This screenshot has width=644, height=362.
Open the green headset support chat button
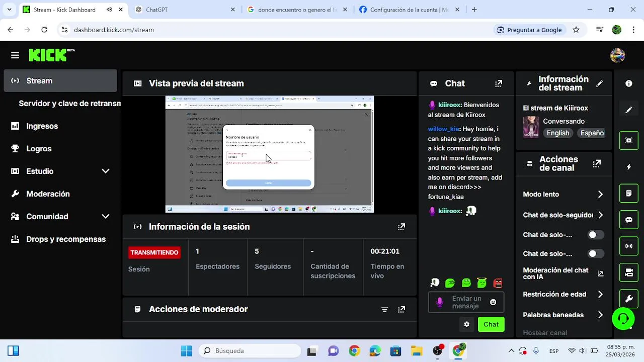click(623, 318)
